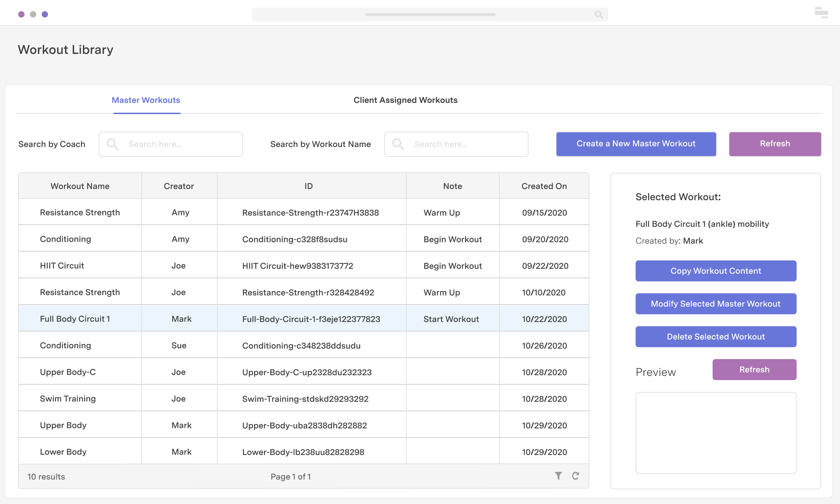This screenshot has width=840, height=504.
Task: Click the reload icon in table footer
Action: 575,476
